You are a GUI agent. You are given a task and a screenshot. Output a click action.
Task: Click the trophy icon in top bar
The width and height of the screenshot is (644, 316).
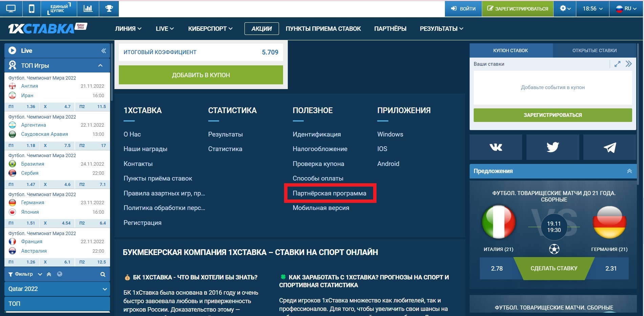109,8
